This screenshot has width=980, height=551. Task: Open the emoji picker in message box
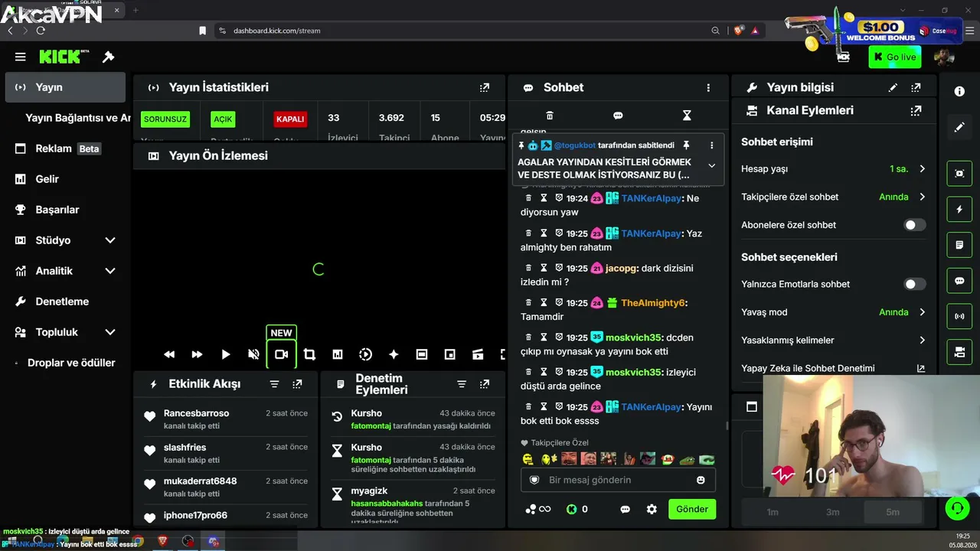[701, 480]
